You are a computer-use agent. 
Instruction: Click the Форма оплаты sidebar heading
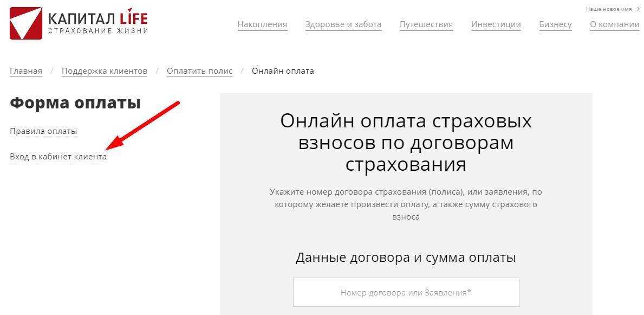75,103
